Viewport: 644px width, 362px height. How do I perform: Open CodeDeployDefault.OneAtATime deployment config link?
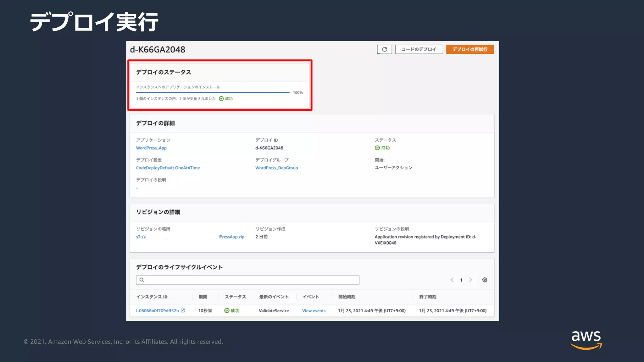click(168, 168)
